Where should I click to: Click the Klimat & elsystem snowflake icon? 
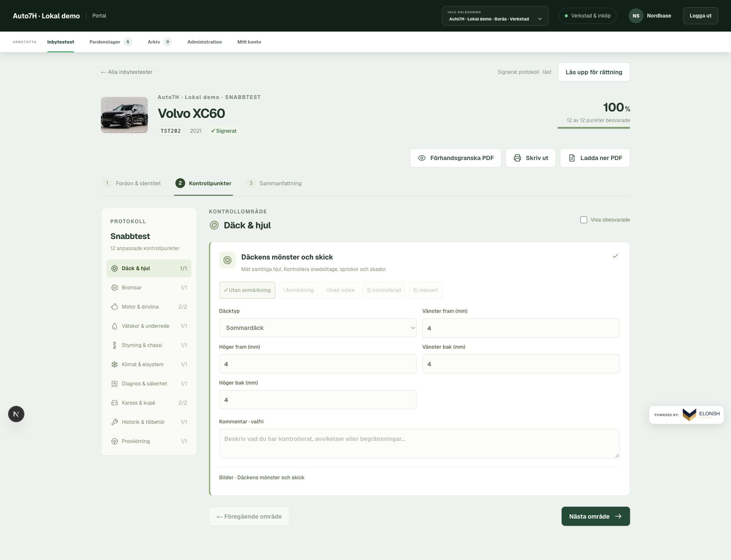(x=114, y=365)
